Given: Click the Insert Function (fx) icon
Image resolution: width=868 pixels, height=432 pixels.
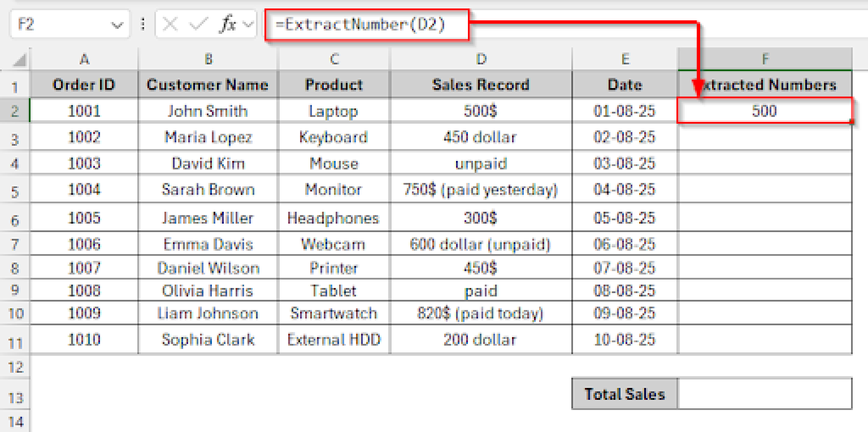Looking at the screenshot, I should point(228,24).
